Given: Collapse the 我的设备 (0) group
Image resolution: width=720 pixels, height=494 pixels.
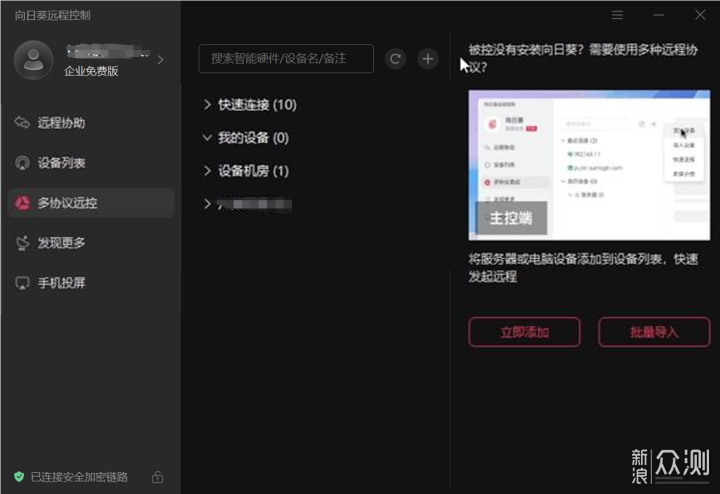Looking at the screenshot, I should 207,138.
